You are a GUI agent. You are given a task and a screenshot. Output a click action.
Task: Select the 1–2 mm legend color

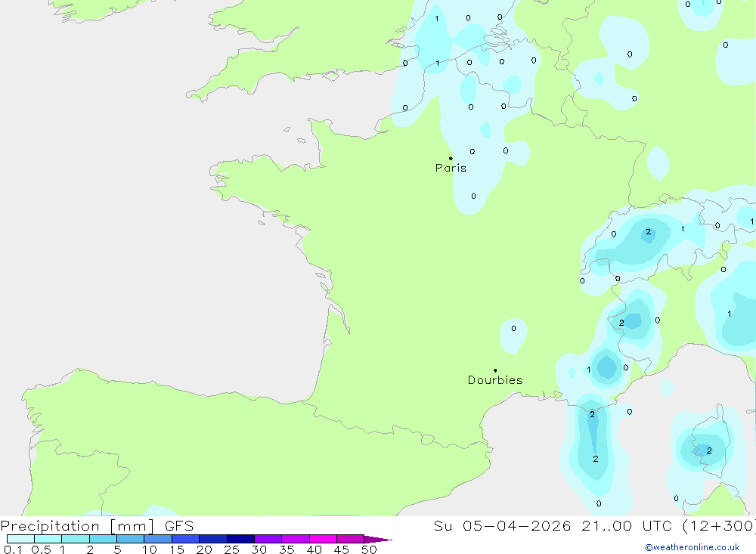(76, 539)
